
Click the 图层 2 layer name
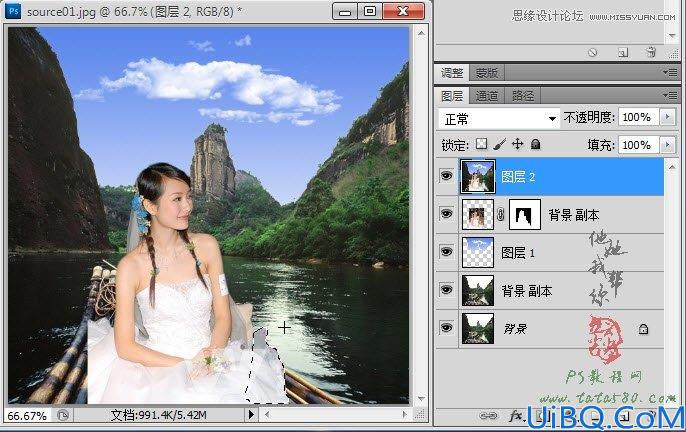(518, 177)
